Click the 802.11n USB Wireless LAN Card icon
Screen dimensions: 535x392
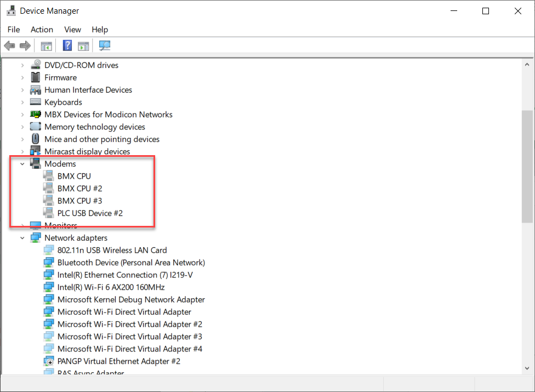[48, 250]
